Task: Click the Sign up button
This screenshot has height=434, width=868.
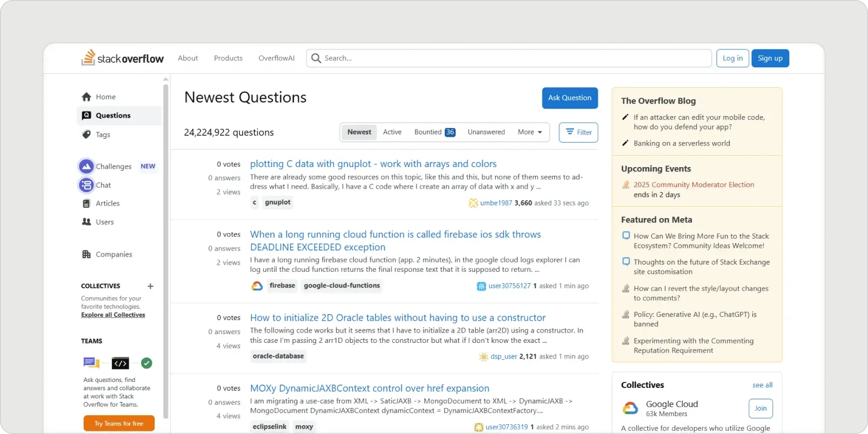Action: pyautogui.click(x=770, y=58)
